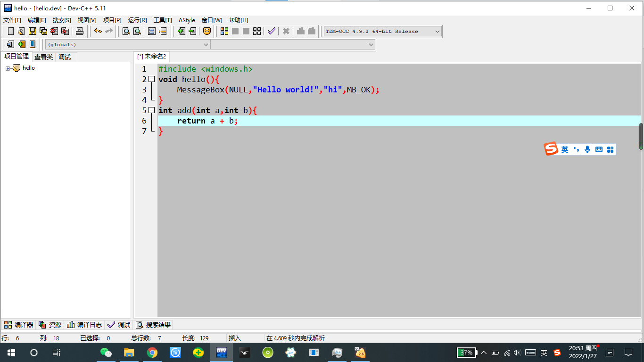Open the AStyle menu
The width and height of the screenshot is (644, 362).
point(187,20)
